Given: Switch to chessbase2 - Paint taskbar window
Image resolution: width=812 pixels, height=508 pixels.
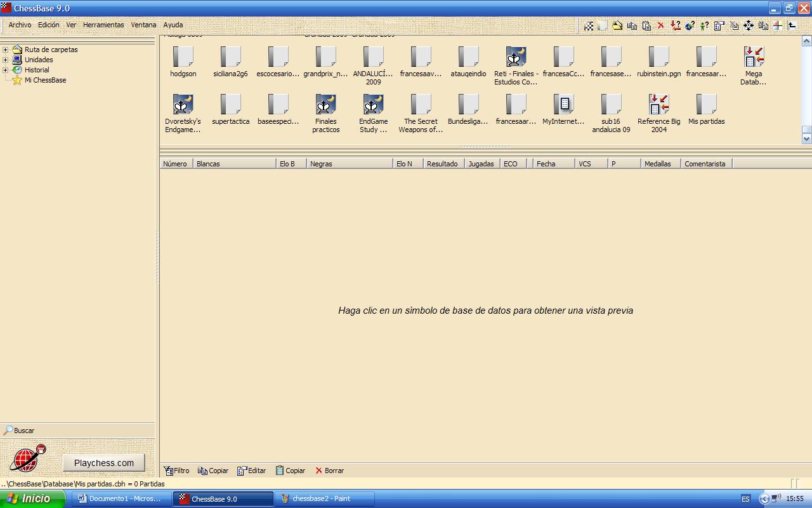Looking at the screenshot, I should [325, 499].
